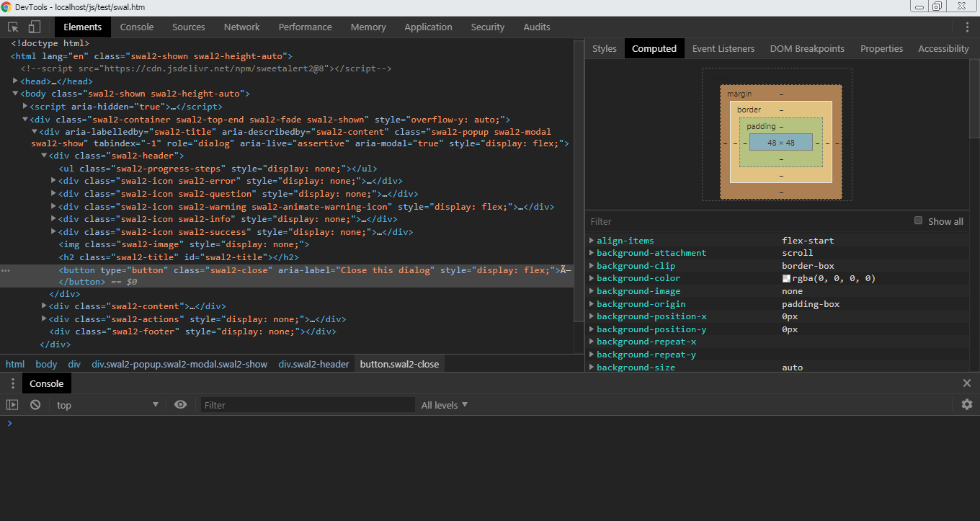Create live expression using the eye icon

pos(180,405)
